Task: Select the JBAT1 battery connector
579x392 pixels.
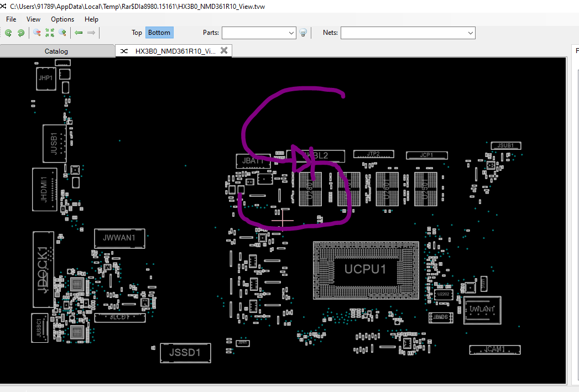Action: 253,161
